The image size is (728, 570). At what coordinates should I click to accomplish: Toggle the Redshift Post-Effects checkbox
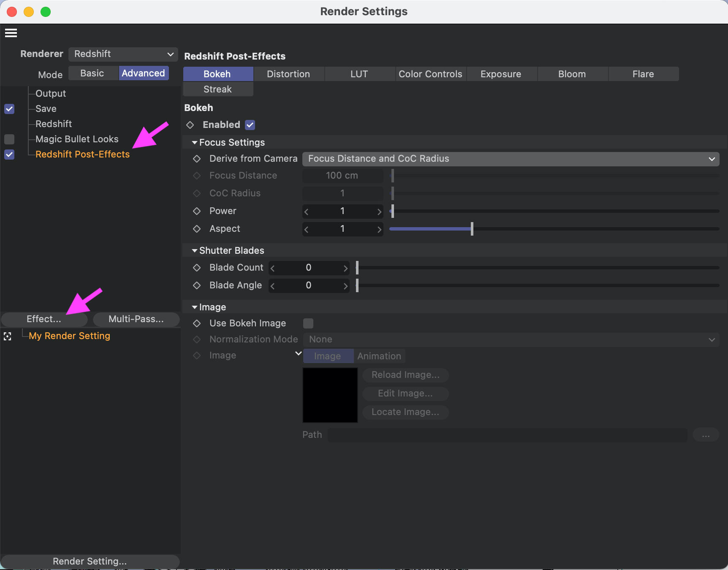coord(9,155)
